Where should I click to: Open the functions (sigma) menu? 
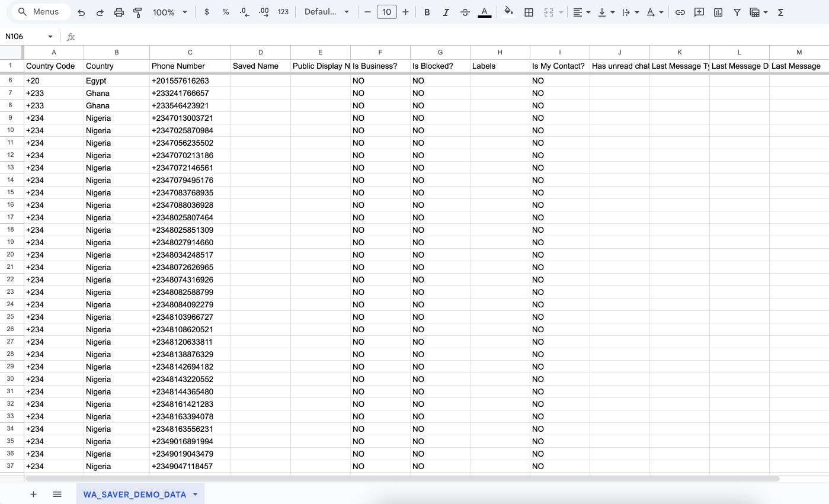(x=780, y=12)
